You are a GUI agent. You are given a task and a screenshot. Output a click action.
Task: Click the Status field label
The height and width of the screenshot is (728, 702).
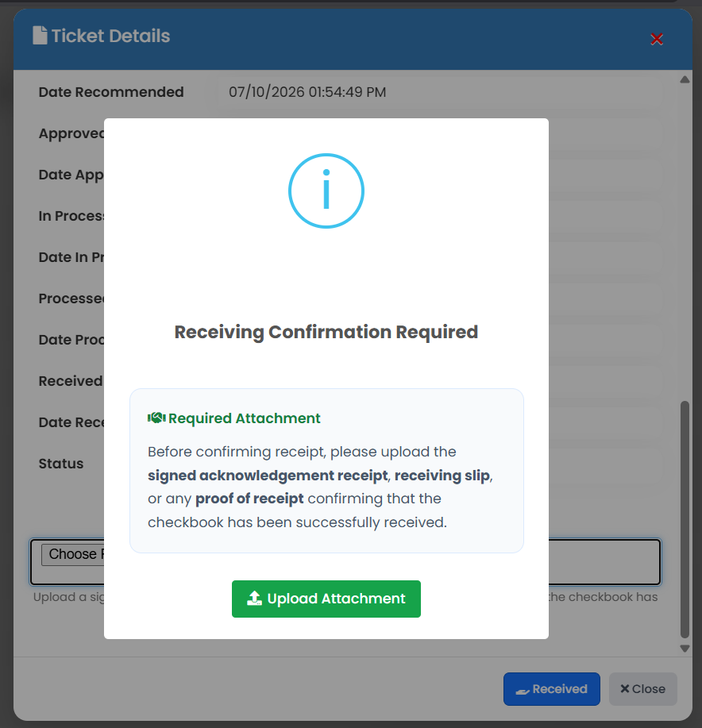click(x=61, y=464)
